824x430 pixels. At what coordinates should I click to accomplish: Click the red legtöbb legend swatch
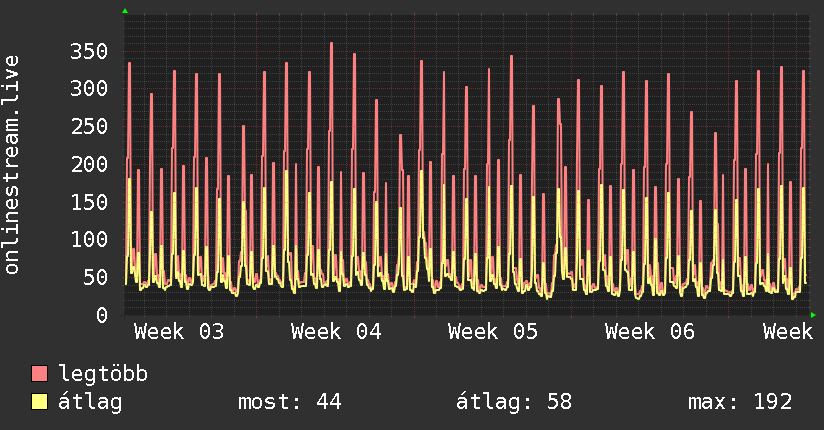[39, 373]
